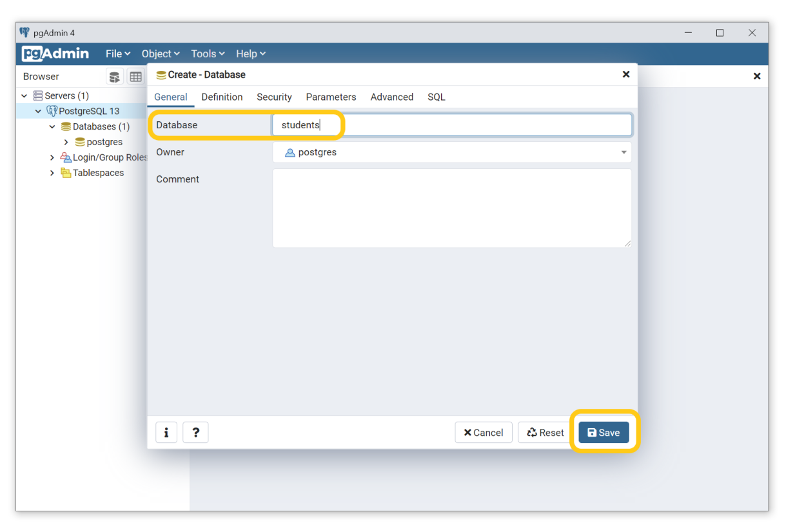The width and height of the screenshot is (795, 532).
Task: Click the Login/Group Roles users icon
Action: point(66,157)
